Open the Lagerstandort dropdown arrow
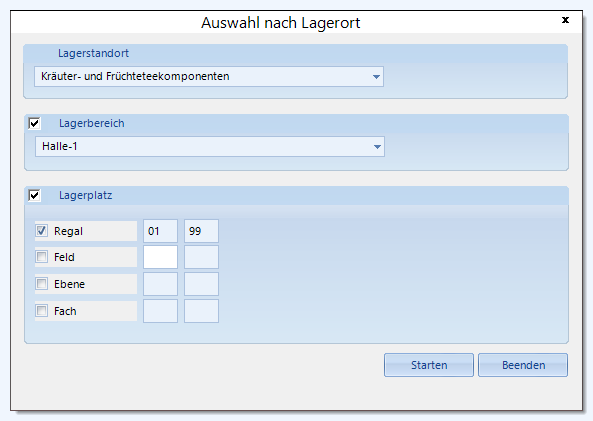 (x=376, y=77)
